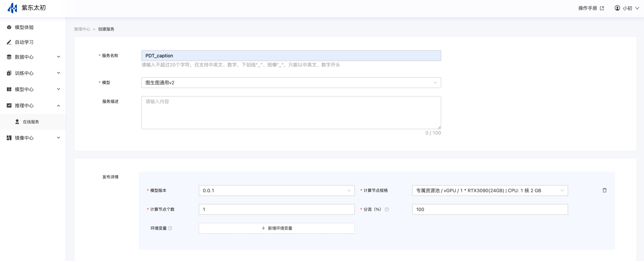
Task: Select 自动学习 in the sidebar
Action: point(24,42)
